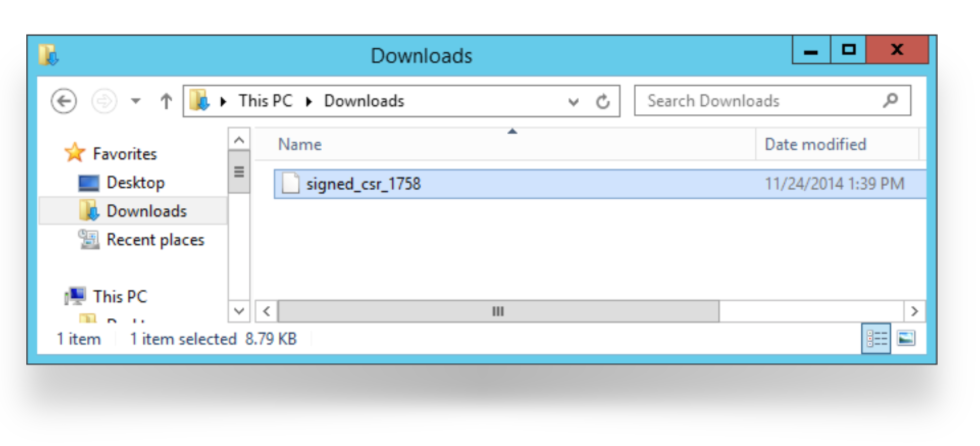Screen dimensions: 980x446
Task: Select This PC in navigation pane
Action: coord(120,296)
